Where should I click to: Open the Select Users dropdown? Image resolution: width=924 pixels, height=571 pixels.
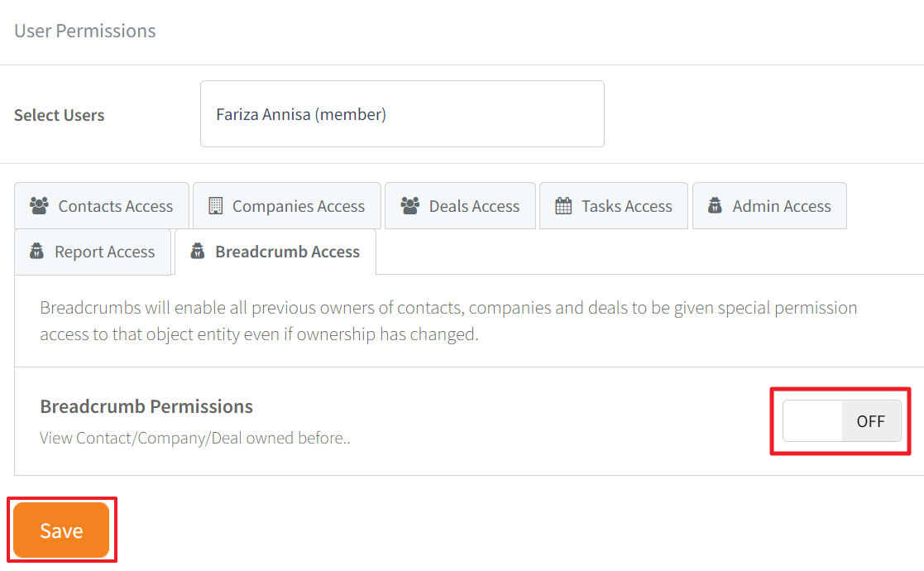coord(402,113)
